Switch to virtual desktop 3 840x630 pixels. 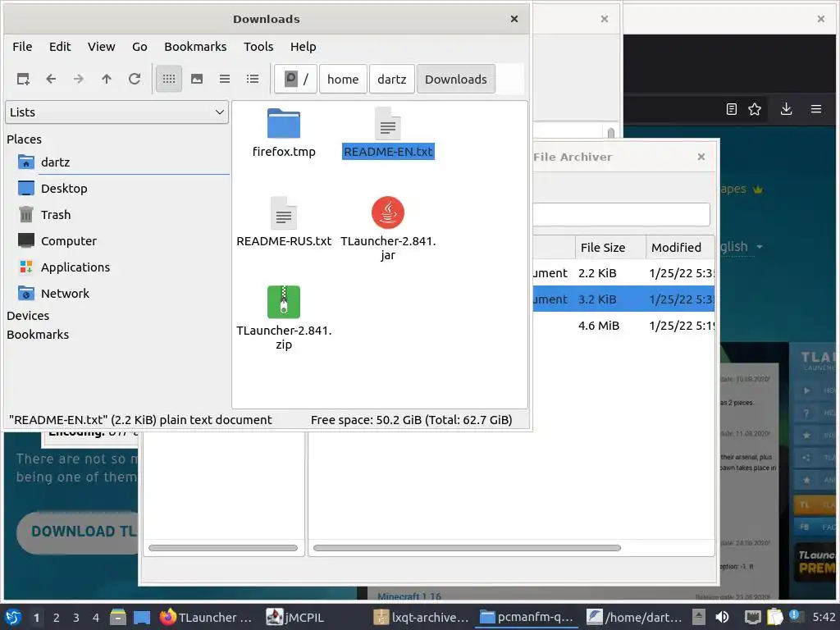point(76,618)
